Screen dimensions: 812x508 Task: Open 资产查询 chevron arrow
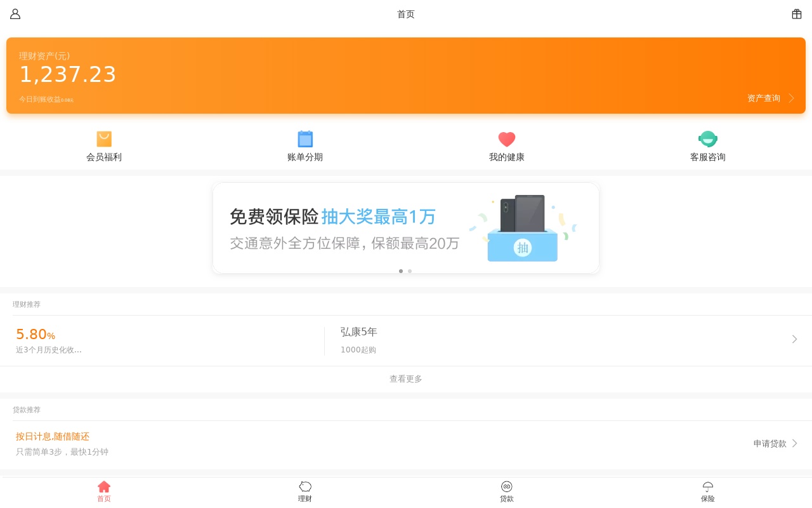[791, 98]
